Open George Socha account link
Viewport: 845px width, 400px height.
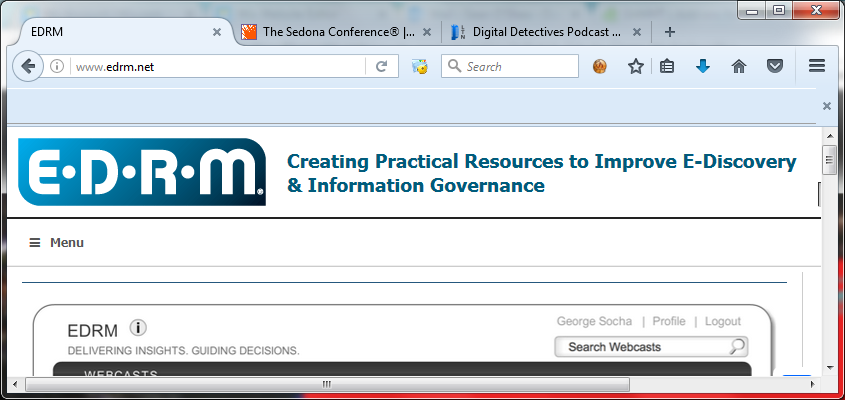594,321
